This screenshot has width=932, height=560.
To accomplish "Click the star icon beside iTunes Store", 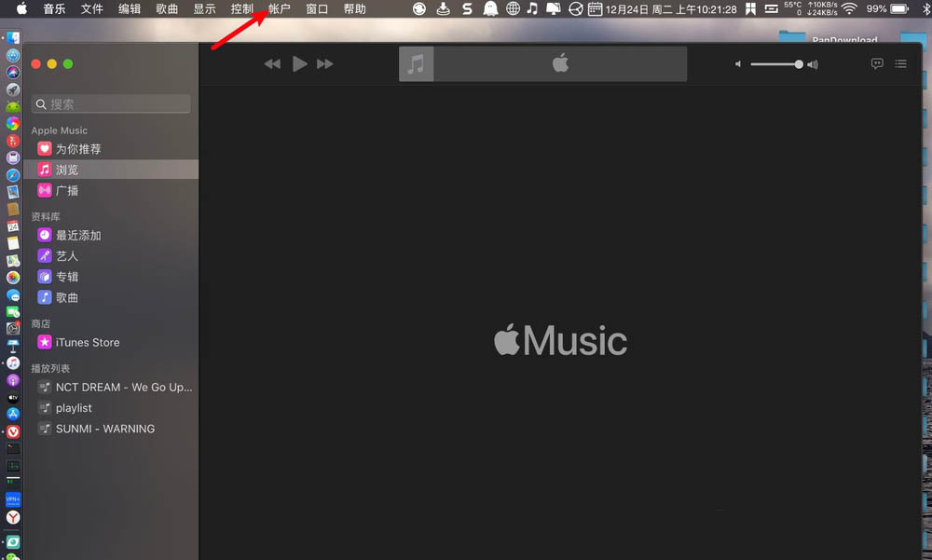I will [45, 342].
